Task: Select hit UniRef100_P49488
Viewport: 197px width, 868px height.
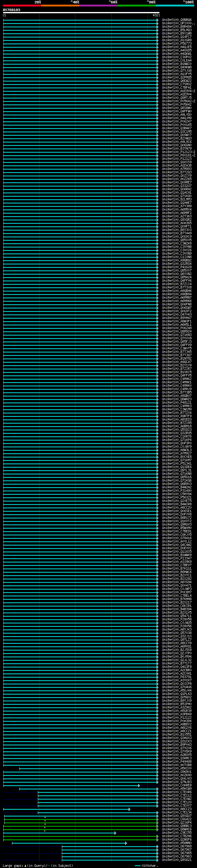Action: click(177, 761)
